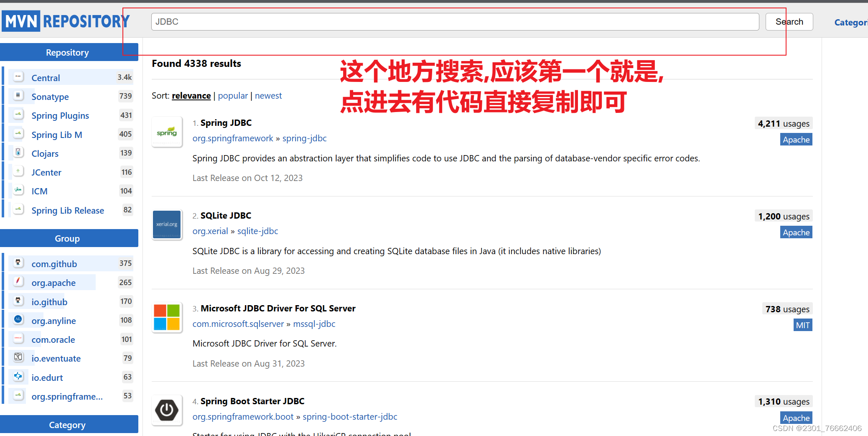View 4,211 usages of Spring JDBC

783,123
